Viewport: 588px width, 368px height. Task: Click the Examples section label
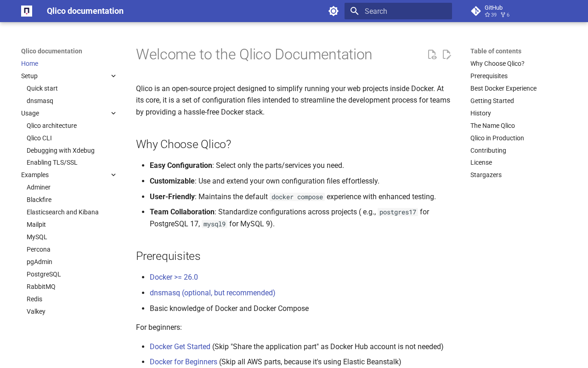(35, 175)
